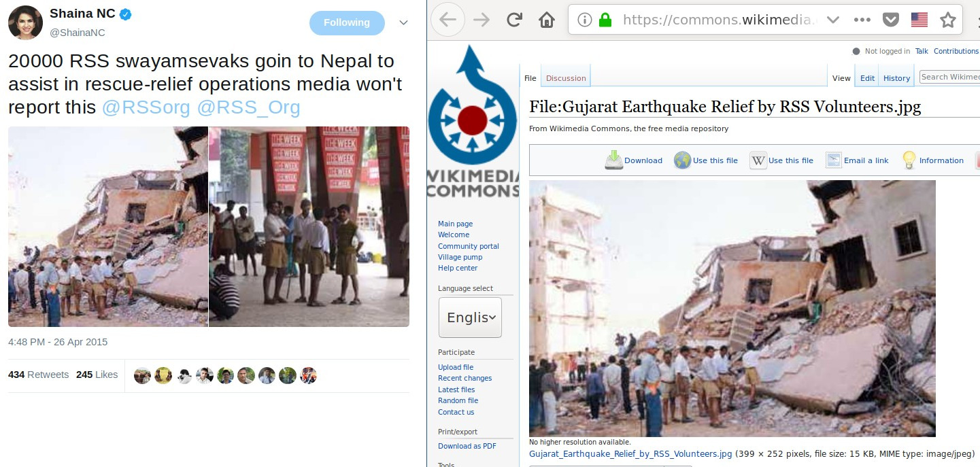Click the Search Wikimedia input field
This screenshot has width=980, height=467.
click(949, 77)
